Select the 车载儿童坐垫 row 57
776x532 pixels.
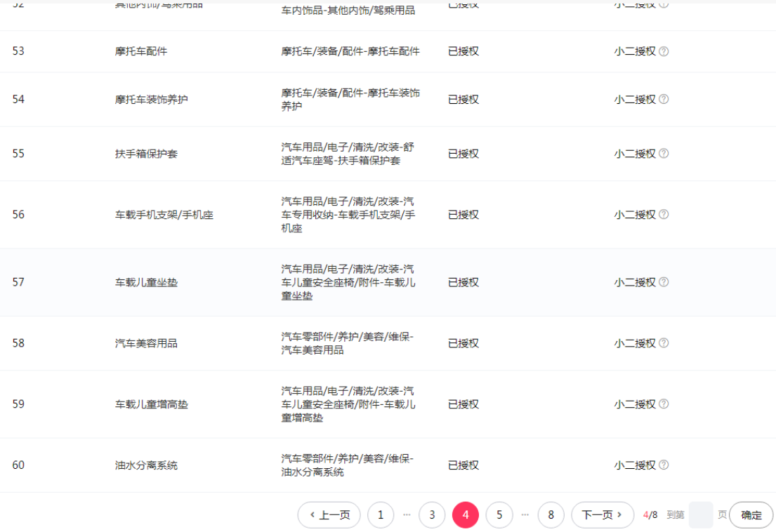tap(146, 282)
